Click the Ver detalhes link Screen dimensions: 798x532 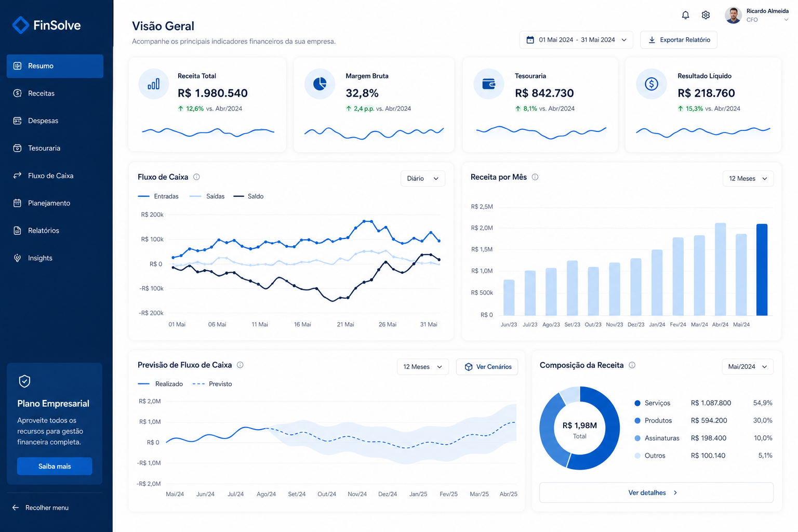pos(656,493)
